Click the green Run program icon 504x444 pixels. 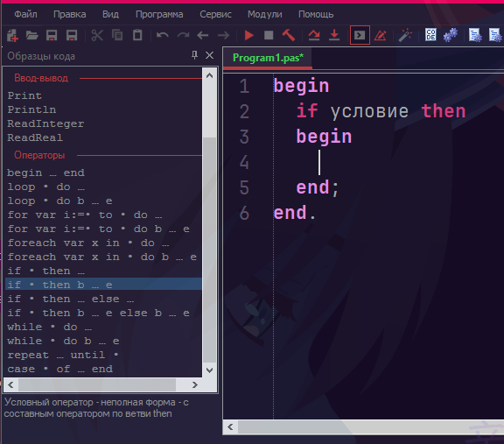(249, 35)
